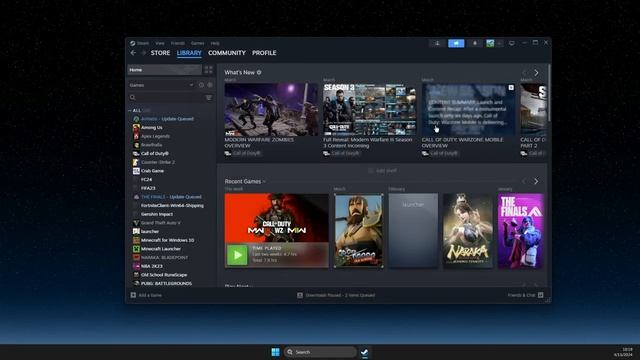Open Friends & Chat

[x=525, y=295]
